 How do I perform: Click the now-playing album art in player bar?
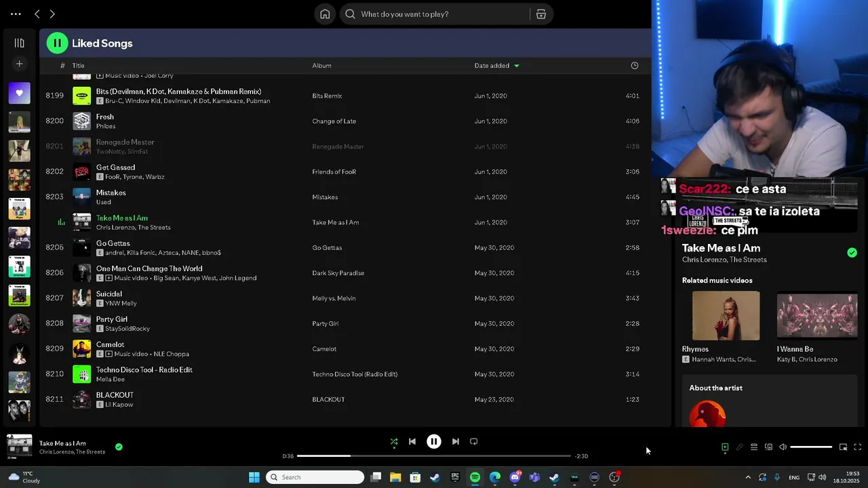[19, 447]
